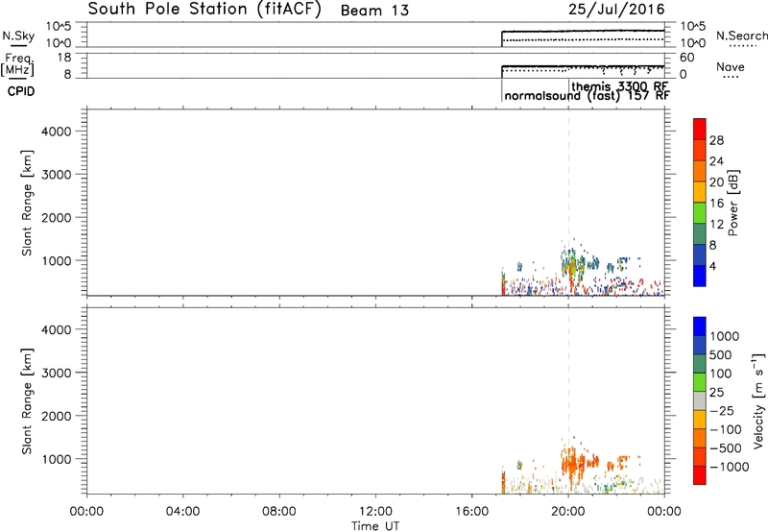Click the '28' label on Power colorbar
This screenshot has height=532, width=768.
pos(716,140)
